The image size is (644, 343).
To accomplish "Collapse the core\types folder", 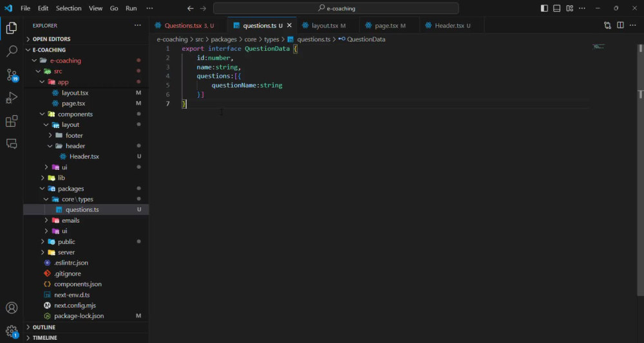I will pos(86,199).
